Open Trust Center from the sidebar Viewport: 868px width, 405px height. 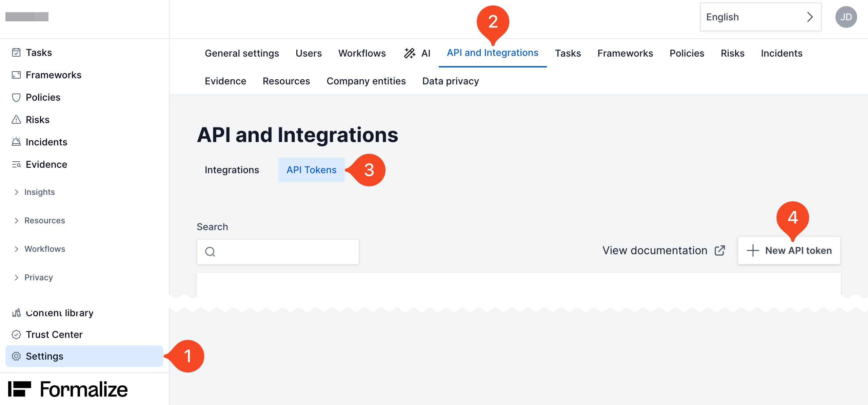[54, 335]
